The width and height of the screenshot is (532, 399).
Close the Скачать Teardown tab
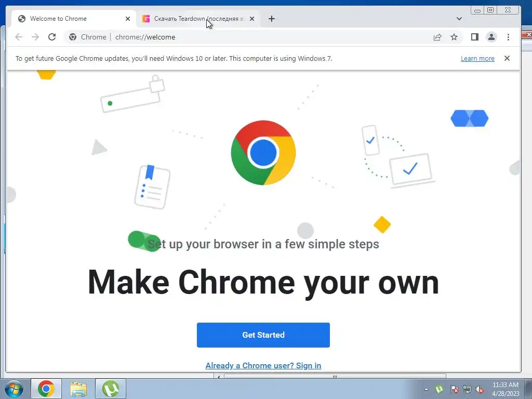(x=252, y=19)
